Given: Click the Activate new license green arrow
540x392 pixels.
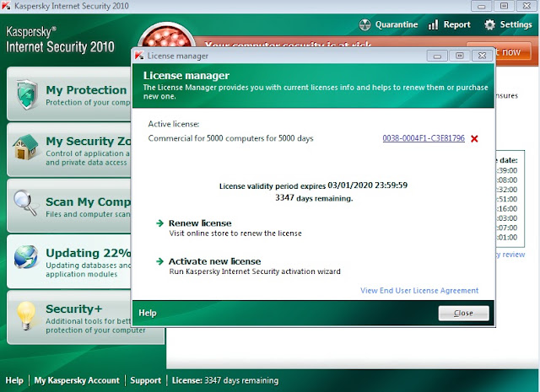Looking at the screenshot, I should [159, 261].
